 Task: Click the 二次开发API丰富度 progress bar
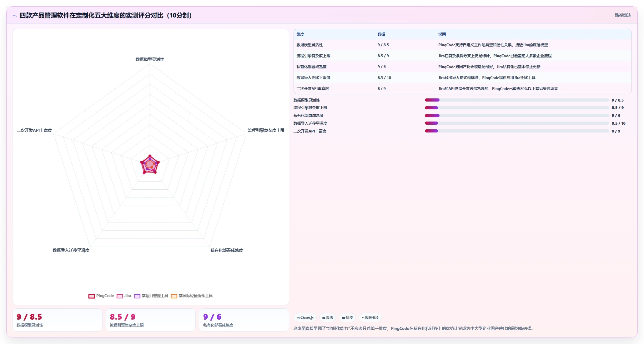[x=517, y=131]
